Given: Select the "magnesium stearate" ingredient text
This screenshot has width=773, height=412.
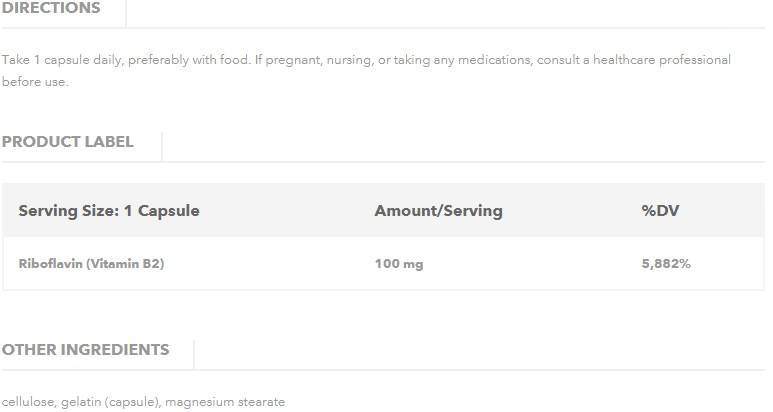Looking at the screenshot, I should 225,402.
